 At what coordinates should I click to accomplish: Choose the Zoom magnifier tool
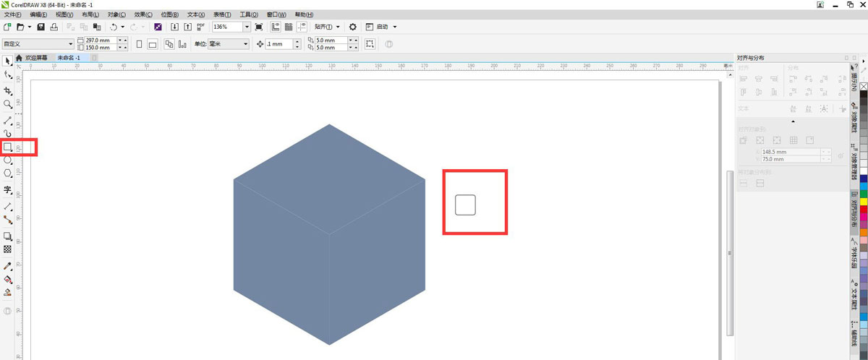[8, 104]
